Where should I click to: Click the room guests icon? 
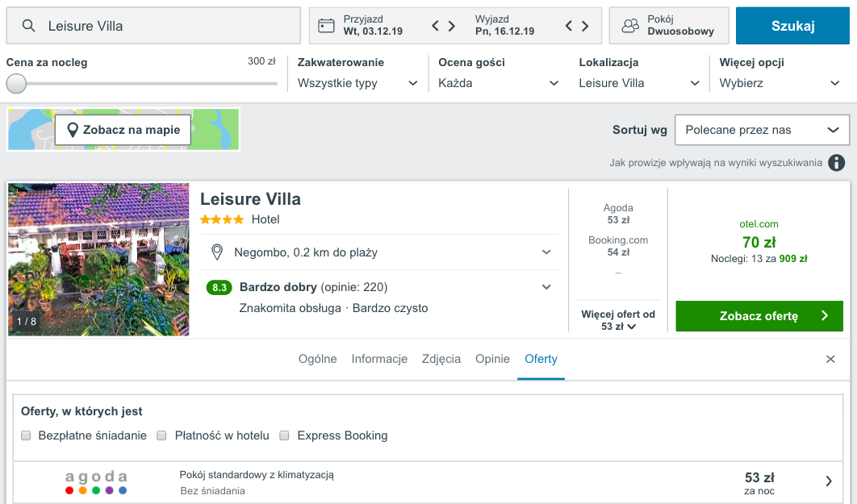pyautogui.click(x=630, y=26)
